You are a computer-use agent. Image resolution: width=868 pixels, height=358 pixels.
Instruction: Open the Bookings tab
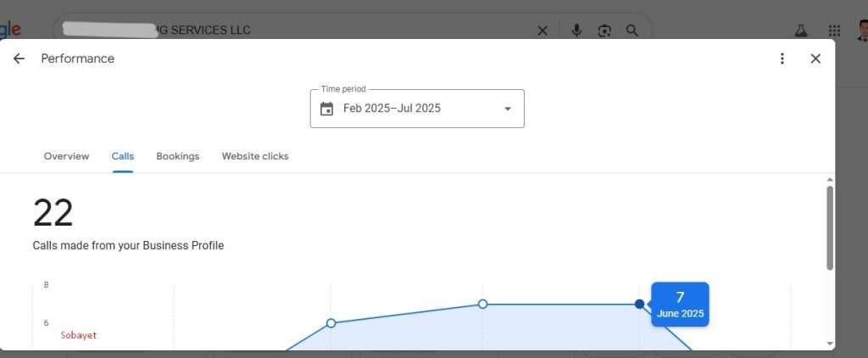pyautogui.click(x=178, y=156)
